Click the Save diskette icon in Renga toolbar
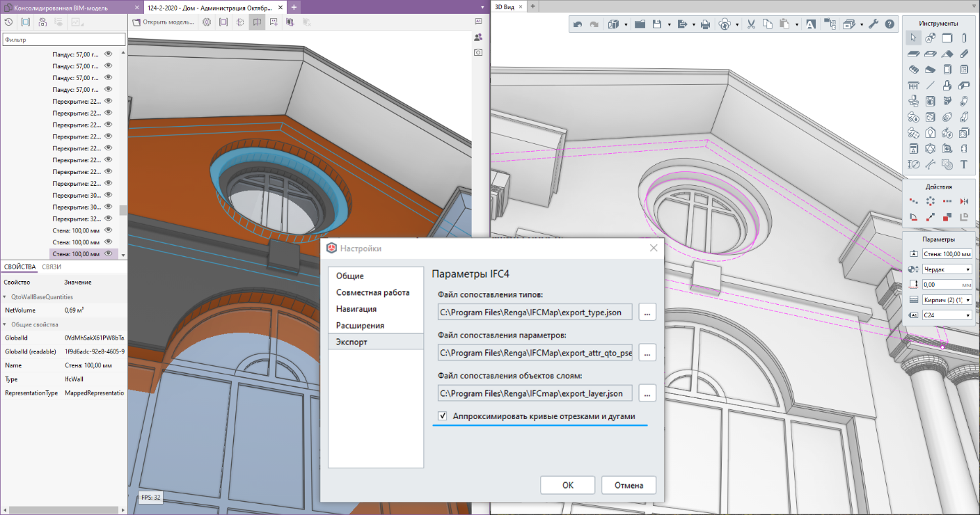Image resolution: width=980 pixels, height=515 pixels. tap(656, 24)
